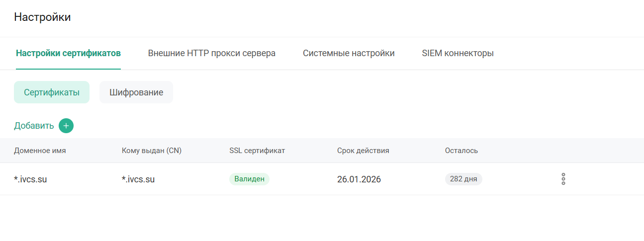The width and height of the screenshot is (644, 241).
Task: Click the green plus icon to add certificate
Action: [66, 126]
